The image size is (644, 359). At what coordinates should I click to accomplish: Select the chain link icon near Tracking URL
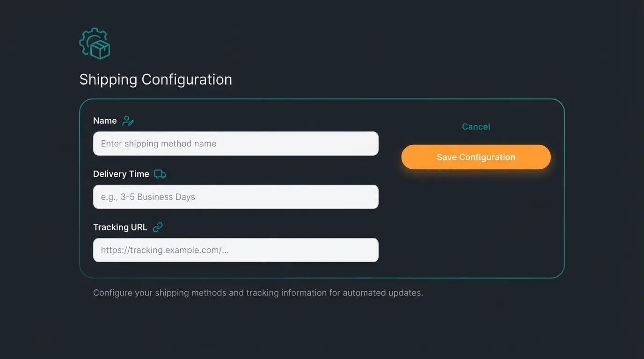pos(157,227)
